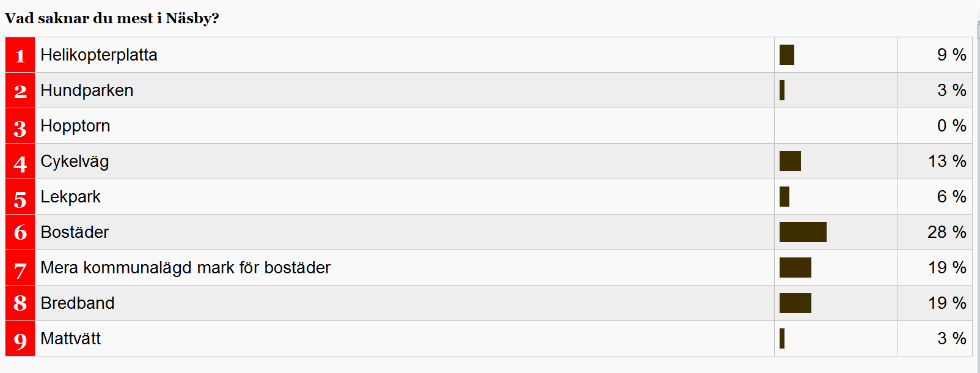Viewport: 980px width, 373px height.
Task: Click the red number 1 badge
Action: (x=20, y=55)
